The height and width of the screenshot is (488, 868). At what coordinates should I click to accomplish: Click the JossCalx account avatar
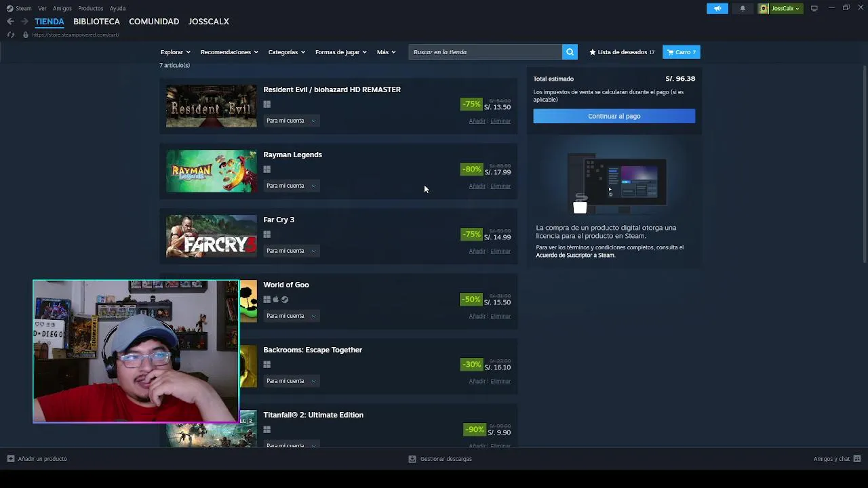click(x=764, y=8)
